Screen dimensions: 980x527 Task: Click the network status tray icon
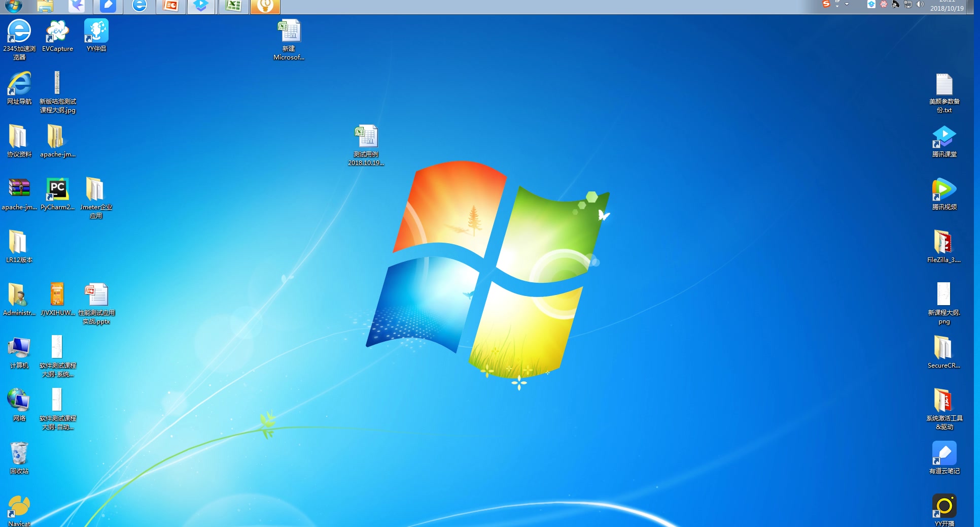tap(908, 5)
